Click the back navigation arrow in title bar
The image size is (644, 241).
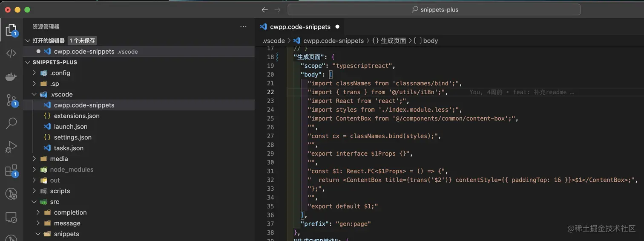point(264,9)
